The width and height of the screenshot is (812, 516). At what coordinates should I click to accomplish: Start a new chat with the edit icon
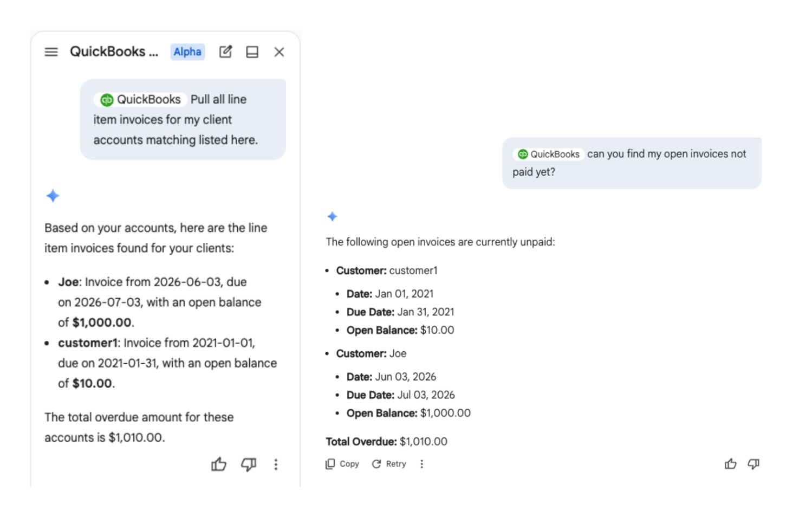tap(225, 51)
